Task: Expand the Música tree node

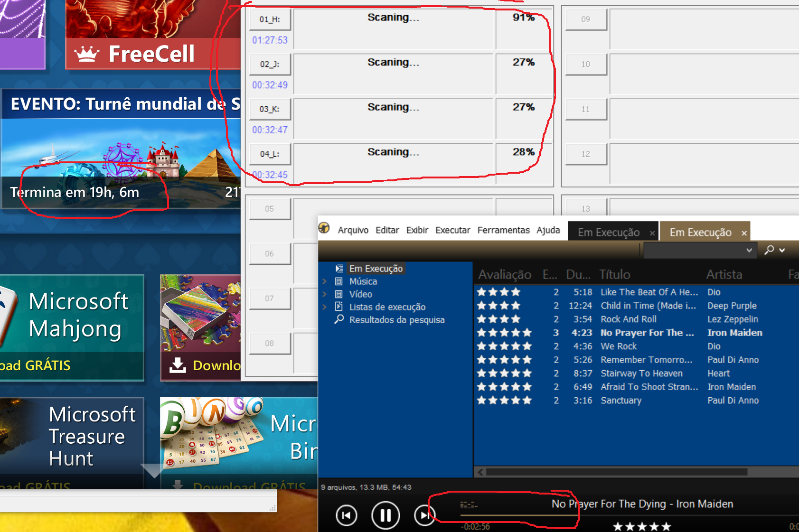Action: pos(325,281)
